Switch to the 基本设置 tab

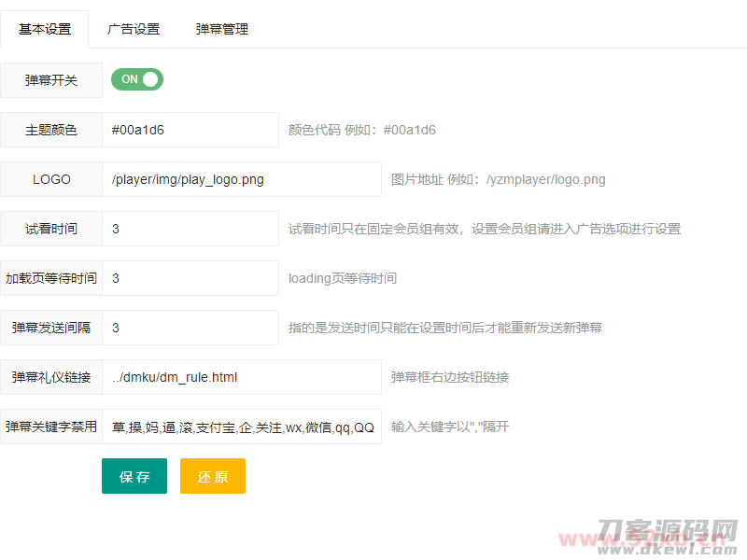45,29
